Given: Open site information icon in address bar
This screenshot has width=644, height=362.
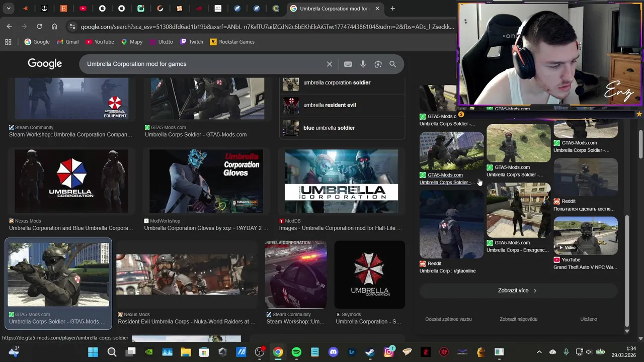Looking at the screenshot, I should tap(72, 27).
